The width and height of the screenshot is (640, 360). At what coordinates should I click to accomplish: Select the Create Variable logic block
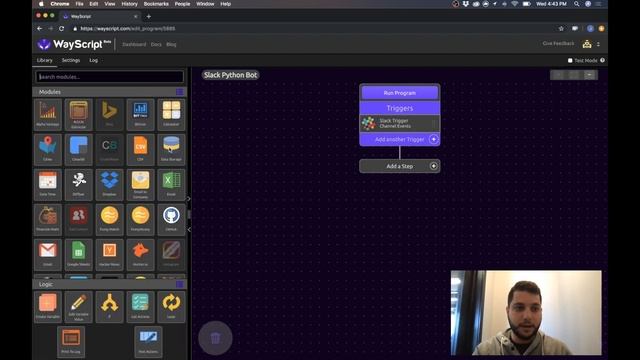[x=48, y=307]
